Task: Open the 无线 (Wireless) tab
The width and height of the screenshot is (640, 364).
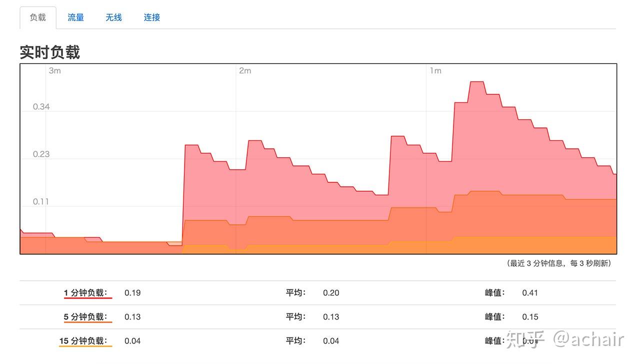Action: 113,17
